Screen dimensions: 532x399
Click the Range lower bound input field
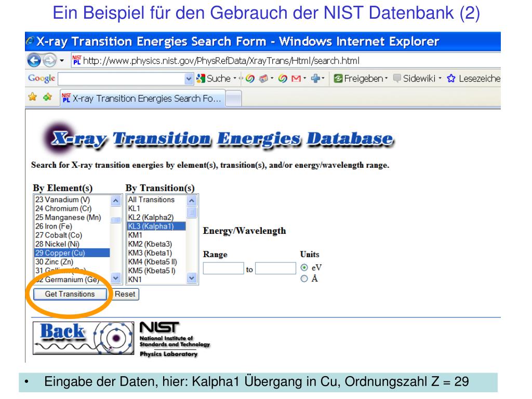[x=223, y=268]
